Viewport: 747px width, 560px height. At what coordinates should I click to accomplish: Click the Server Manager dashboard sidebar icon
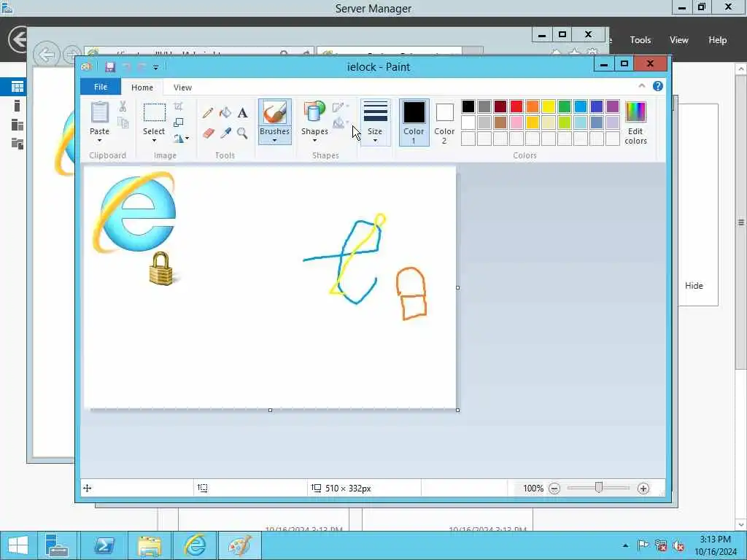tap(18, 87)
